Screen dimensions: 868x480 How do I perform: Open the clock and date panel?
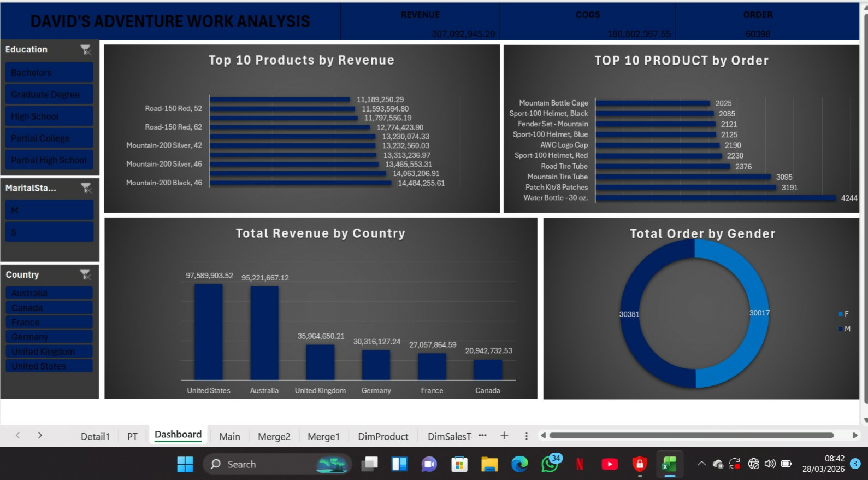coord(823,464)
